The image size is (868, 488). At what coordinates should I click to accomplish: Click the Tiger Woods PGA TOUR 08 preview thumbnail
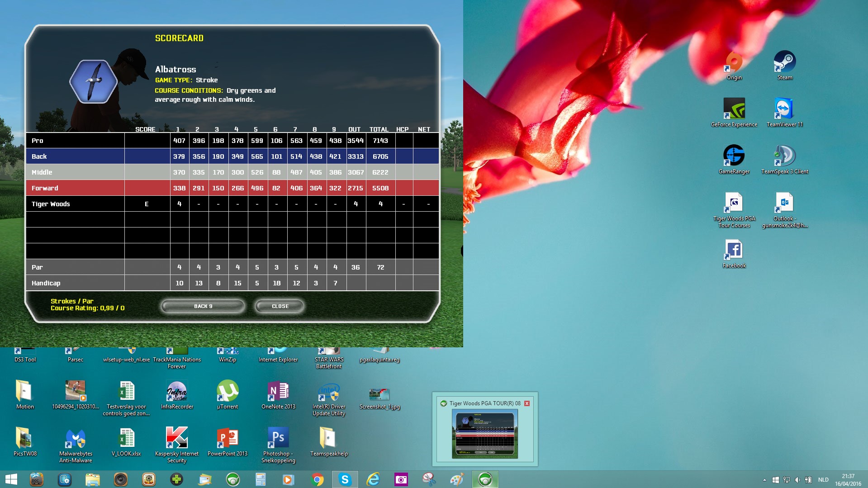(x=485, y=433)
